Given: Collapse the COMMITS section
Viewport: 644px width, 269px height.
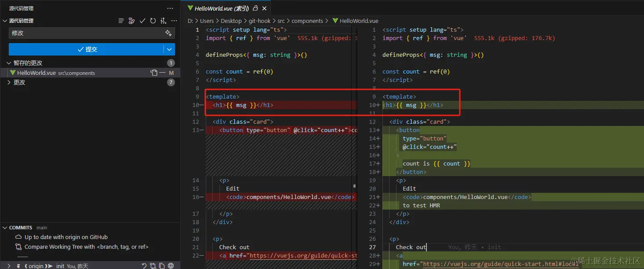Looking at the screenshot, I should 5,228.
